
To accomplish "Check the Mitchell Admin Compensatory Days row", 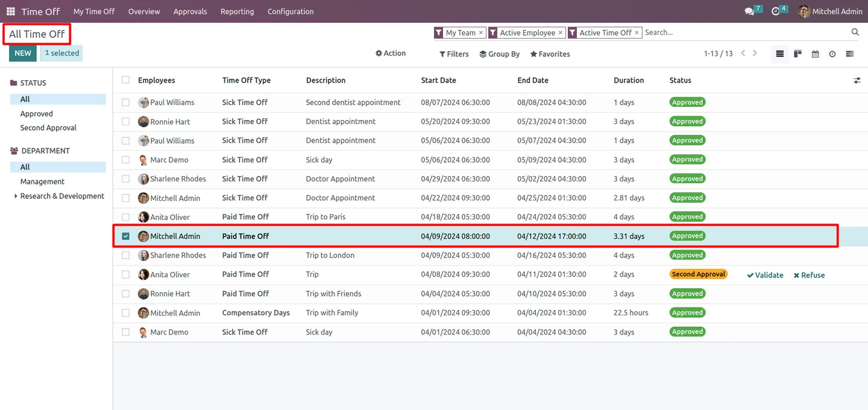I will [125, 313].
